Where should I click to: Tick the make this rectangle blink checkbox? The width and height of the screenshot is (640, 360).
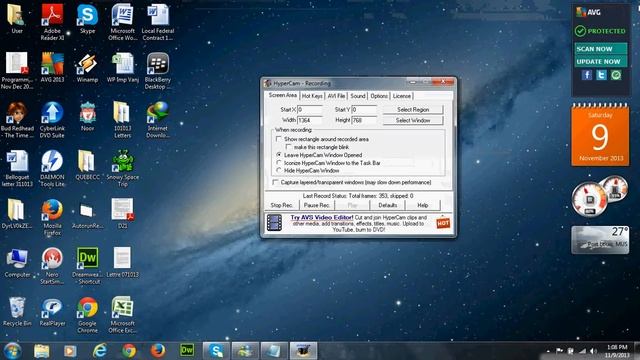tap(289, 147)
